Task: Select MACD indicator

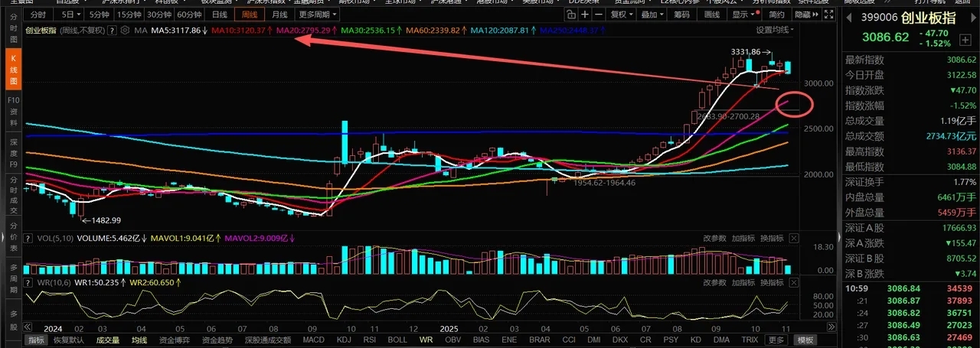Action: click(313, 340)
